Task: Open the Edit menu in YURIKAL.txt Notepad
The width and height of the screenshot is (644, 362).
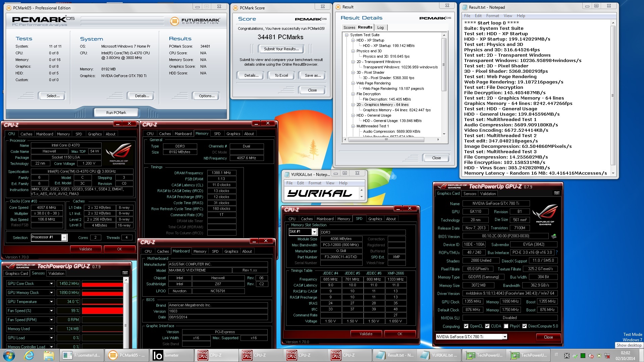Action: pyautogui.click(x=300, y=183)
